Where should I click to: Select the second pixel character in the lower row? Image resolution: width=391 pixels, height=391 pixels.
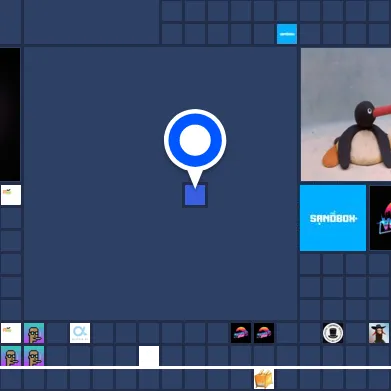pyautogui.click(x=34, y=356)
